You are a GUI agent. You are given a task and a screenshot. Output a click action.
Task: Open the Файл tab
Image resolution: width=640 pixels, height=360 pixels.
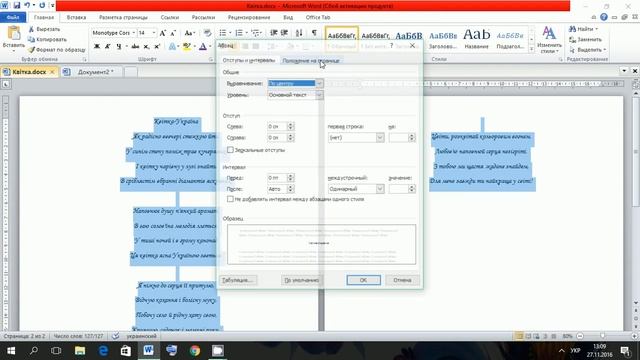(13, 18)
